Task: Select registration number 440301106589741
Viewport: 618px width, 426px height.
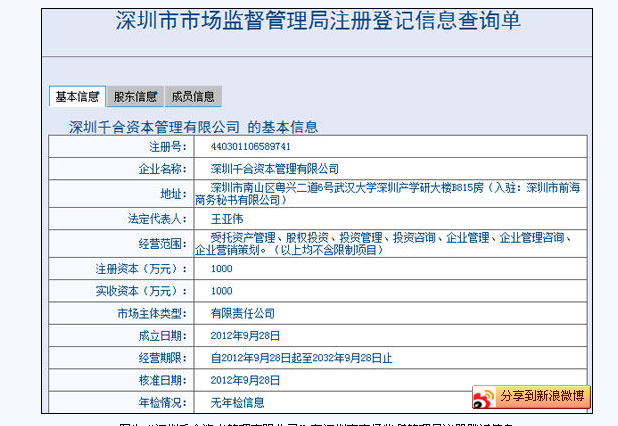Action: (x=250, y=147)
